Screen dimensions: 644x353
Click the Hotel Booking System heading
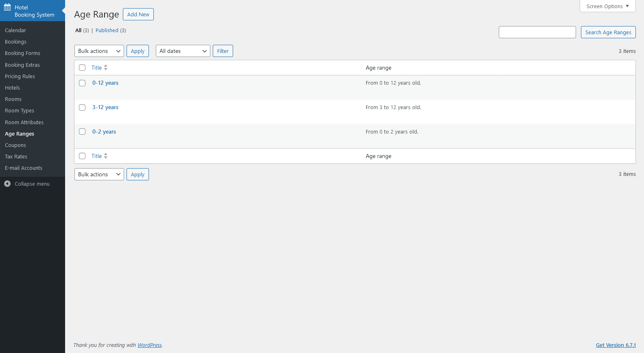[x=35, y=11]
